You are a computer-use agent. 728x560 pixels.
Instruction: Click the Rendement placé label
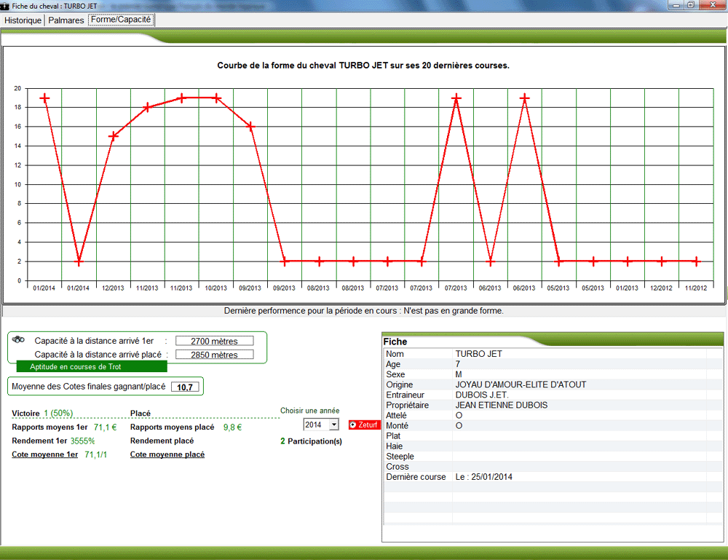pos(162,441)
